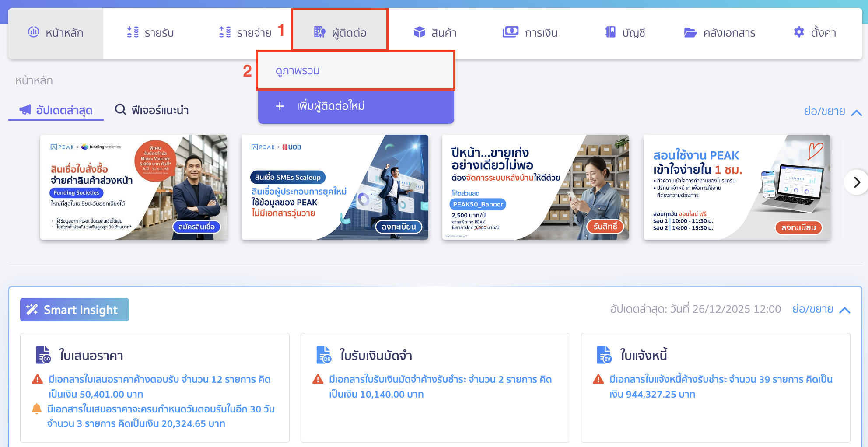Click the ผู้ติดต่อ contacts building icon
The width and height of the screenshot is (868, 447).
(x=319, y=31)
